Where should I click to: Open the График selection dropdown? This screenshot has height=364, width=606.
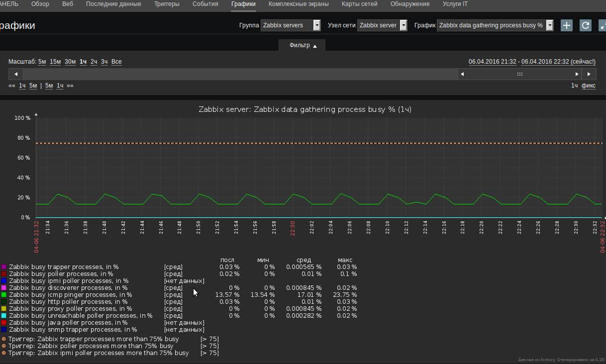click(x=495, y=25)
